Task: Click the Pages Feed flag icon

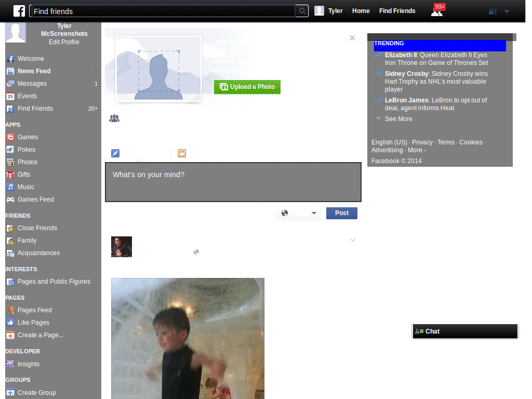Action: (x=10, y=310)
